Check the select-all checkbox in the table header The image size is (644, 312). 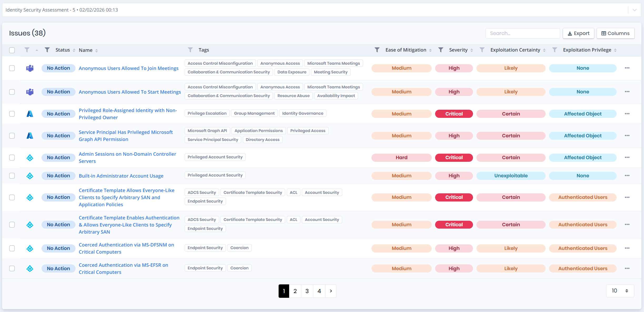tap(12, 50)
